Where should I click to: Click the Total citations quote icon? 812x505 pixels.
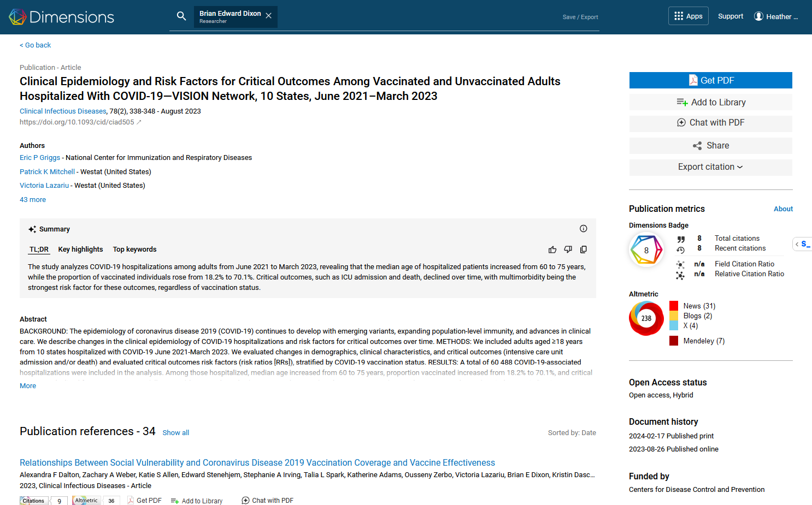tap(681, 239)
